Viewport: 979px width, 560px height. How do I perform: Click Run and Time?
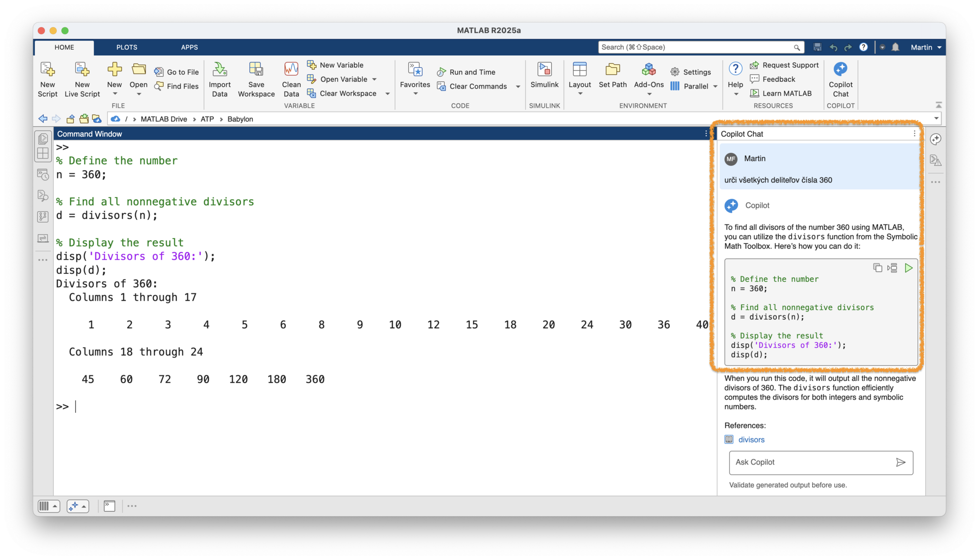466,72
